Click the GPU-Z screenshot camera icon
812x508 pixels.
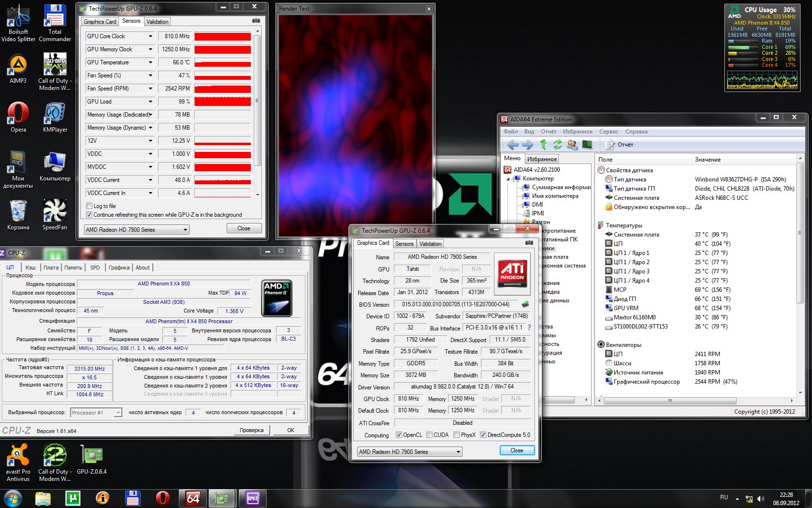point(256,21)
